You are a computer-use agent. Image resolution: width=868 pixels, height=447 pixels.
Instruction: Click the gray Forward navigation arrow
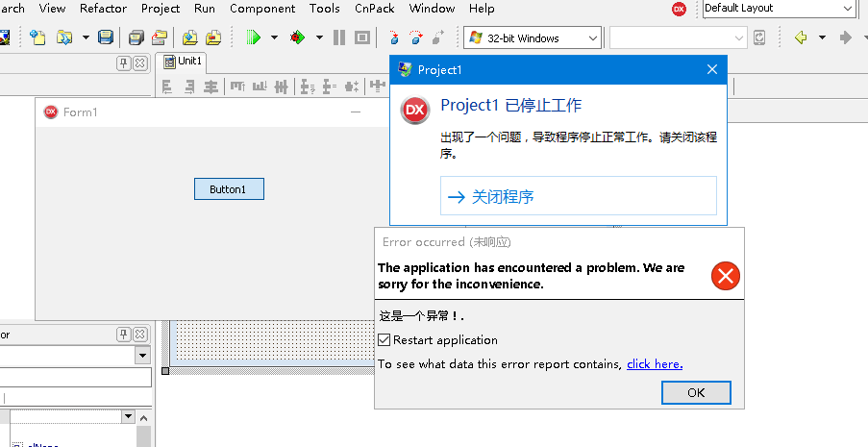(845, 37)
